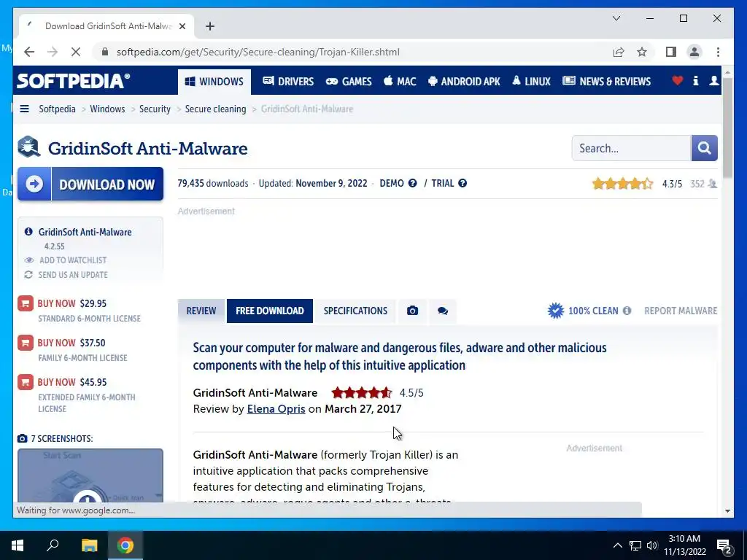
Task: Open the GAMES section
Action: [349, 82]
